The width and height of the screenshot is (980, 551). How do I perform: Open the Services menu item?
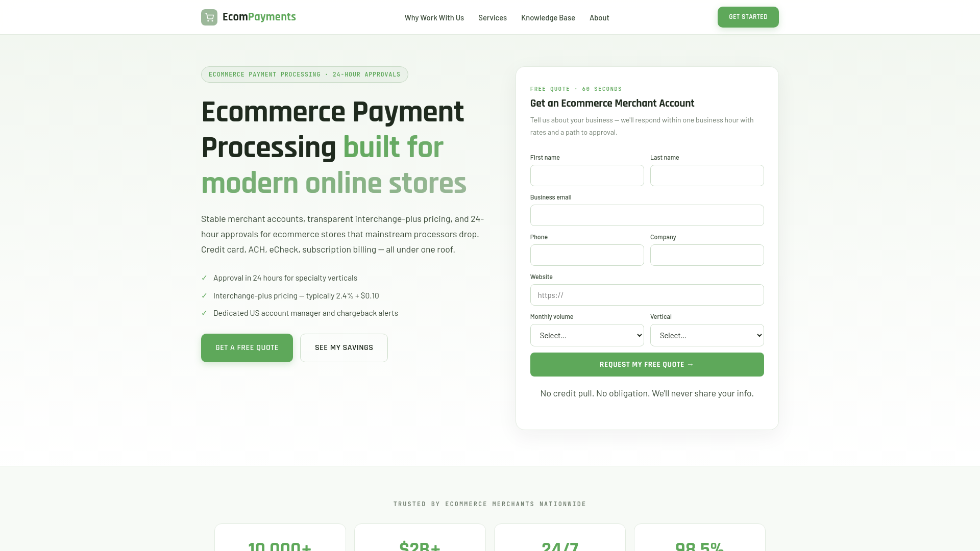[x=493, y=18]
